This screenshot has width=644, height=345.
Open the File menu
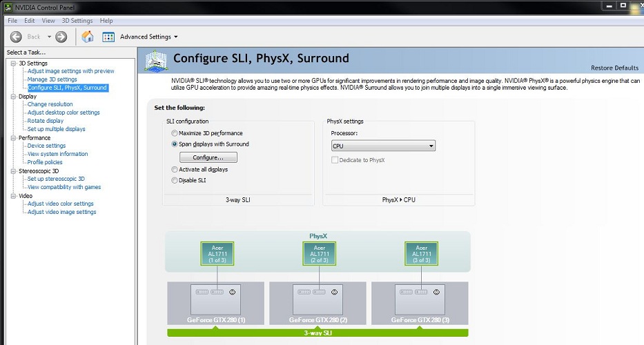click(12, 21)
